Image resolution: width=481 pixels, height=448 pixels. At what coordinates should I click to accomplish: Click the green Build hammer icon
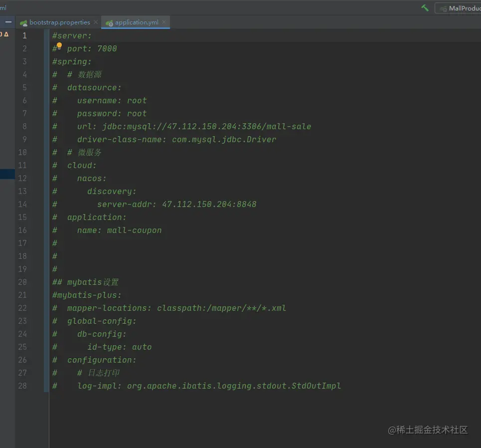(425, 8)
